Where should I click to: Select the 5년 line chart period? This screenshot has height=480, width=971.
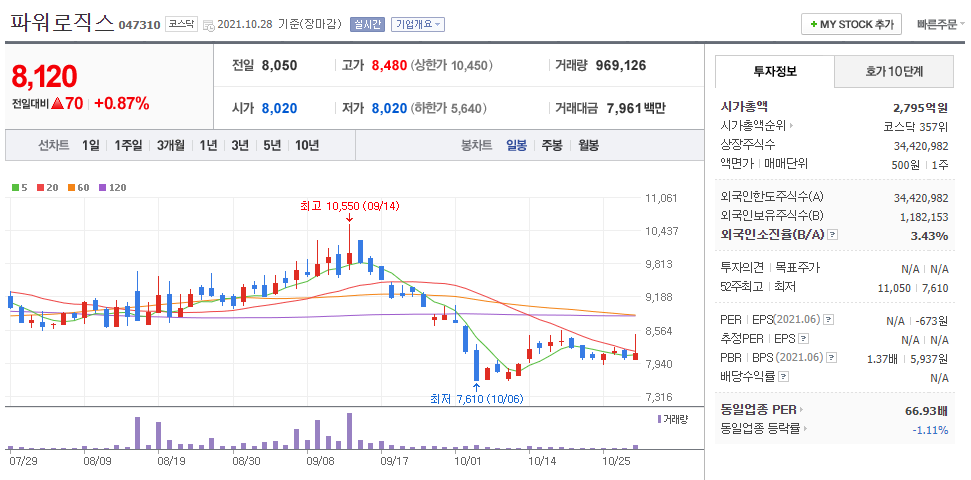[x=272, y=146]
